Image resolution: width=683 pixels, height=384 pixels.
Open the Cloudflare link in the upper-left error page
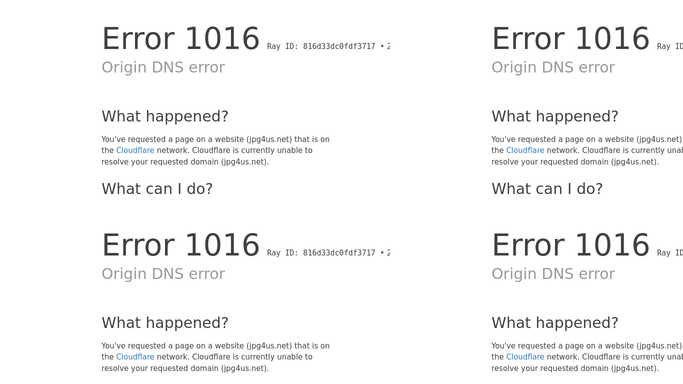[135, 150]
